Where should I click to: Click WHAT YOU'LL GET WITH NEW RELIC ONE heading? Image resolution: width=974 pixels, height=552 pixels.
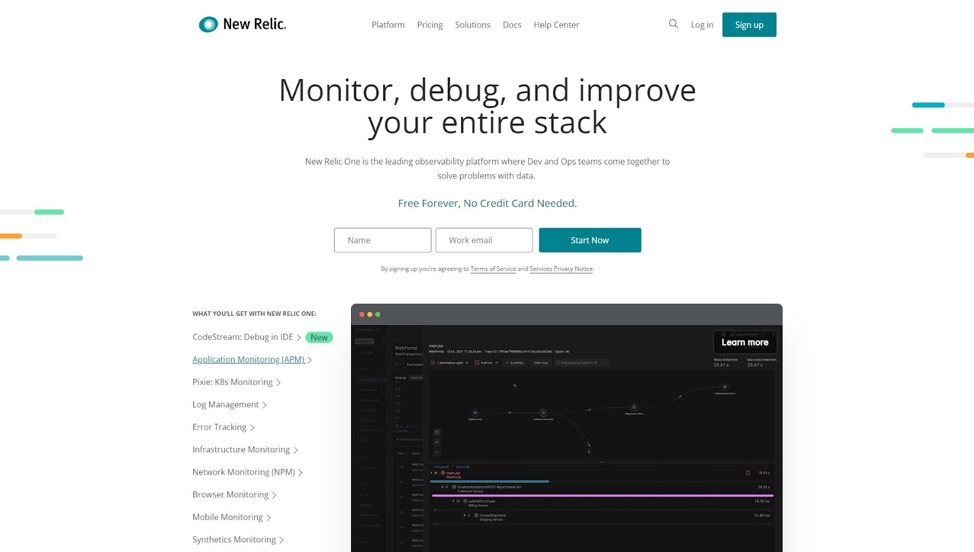[254, 314]
